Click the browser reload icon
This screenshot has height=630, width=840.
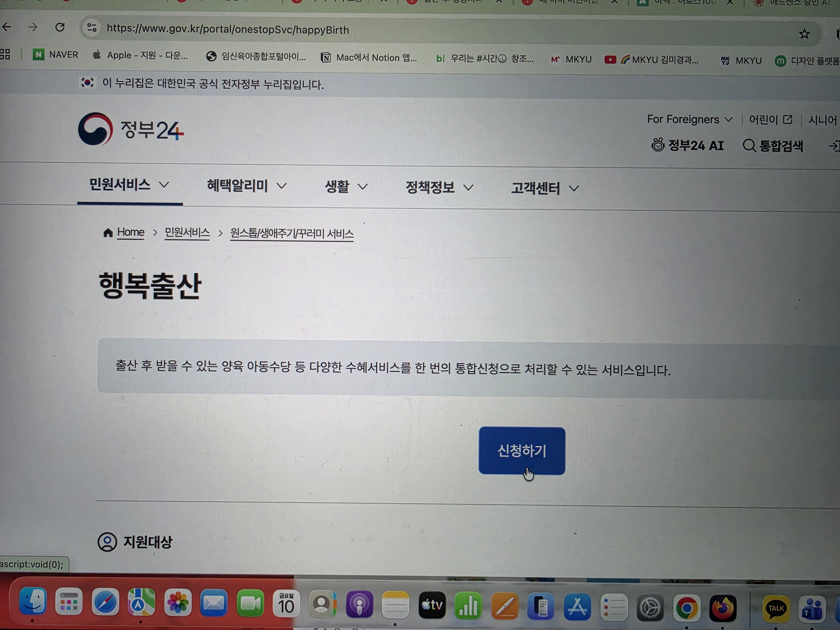pyautogui.click(x=60, y=27)
